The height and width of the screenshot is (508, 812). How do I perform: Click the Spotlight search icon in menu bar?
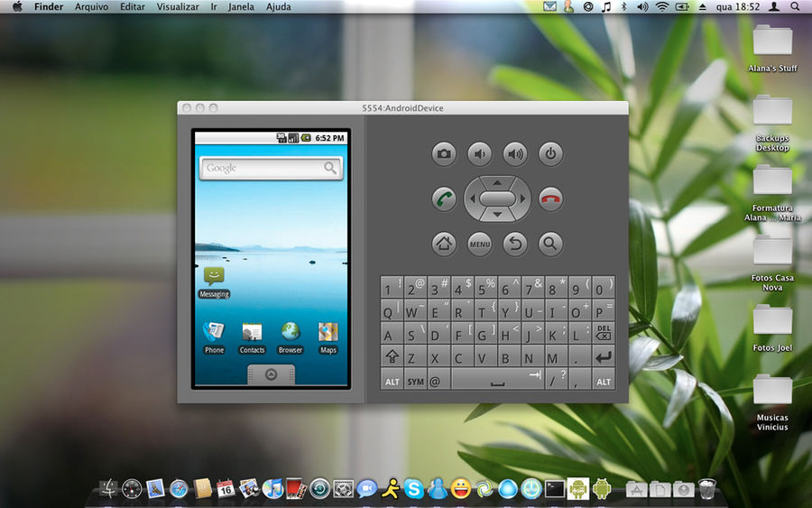(795, 6)
